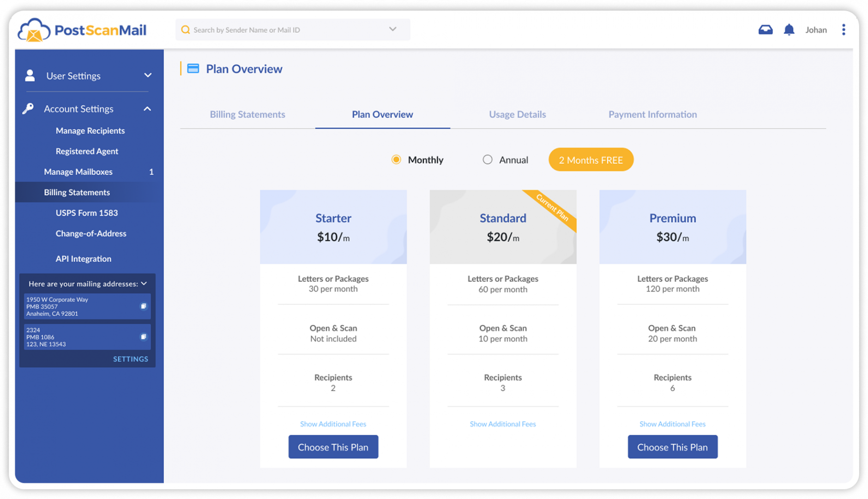Image resolution: width=868 pixels, height=499 pixels.
Task: Open the inbox icon in the top bar
Action: [x=766, y=29]
